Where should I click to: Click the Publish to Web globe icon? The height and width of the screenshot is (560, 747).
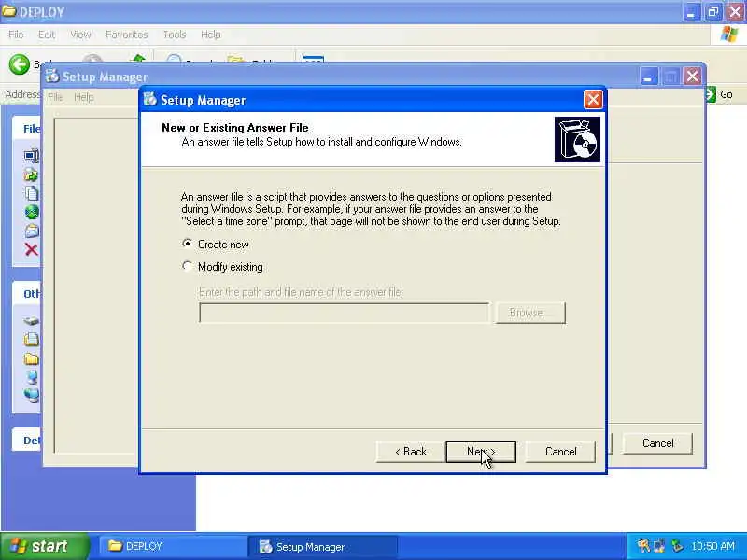32,212
